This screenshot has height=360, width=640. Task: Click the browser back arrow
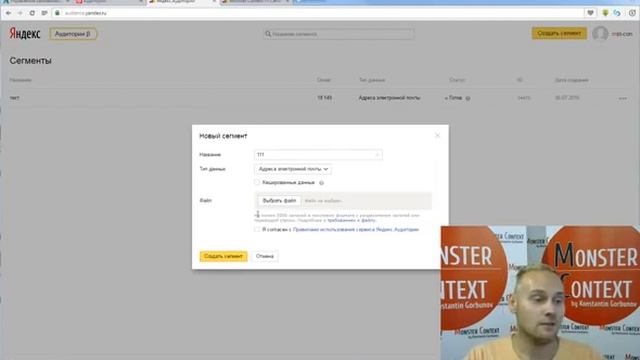(9, 13)
